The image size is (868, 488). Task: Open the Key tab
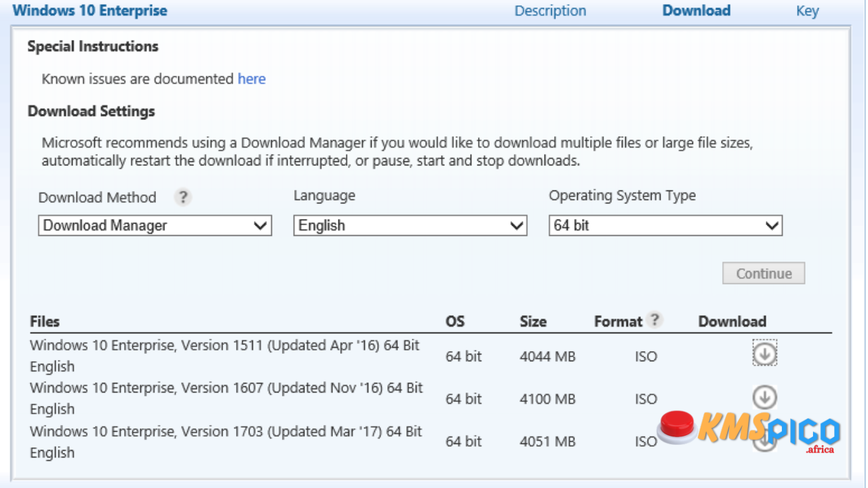(x=808, y=11)
